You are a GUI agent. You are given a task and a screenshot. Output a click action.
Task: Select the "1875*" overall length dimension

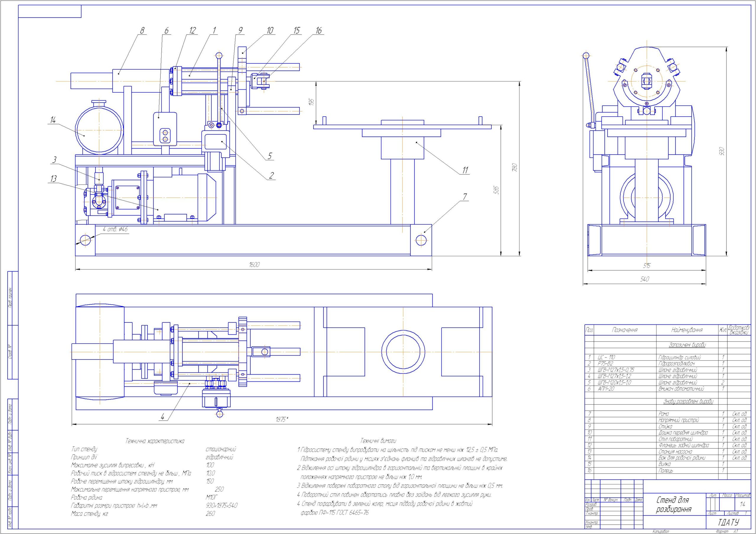click(x=282, y=419)
